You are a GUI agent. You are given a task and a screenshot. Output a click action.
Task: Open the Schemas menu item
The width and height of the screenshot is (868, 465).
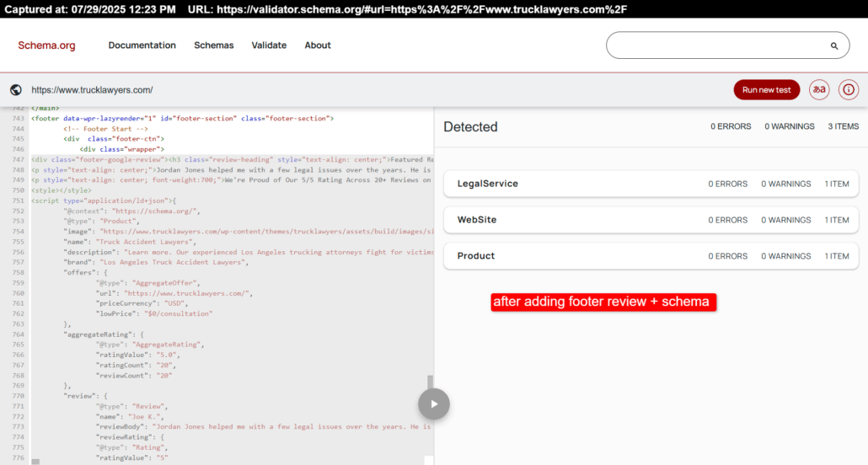click(x=214, y=45)
